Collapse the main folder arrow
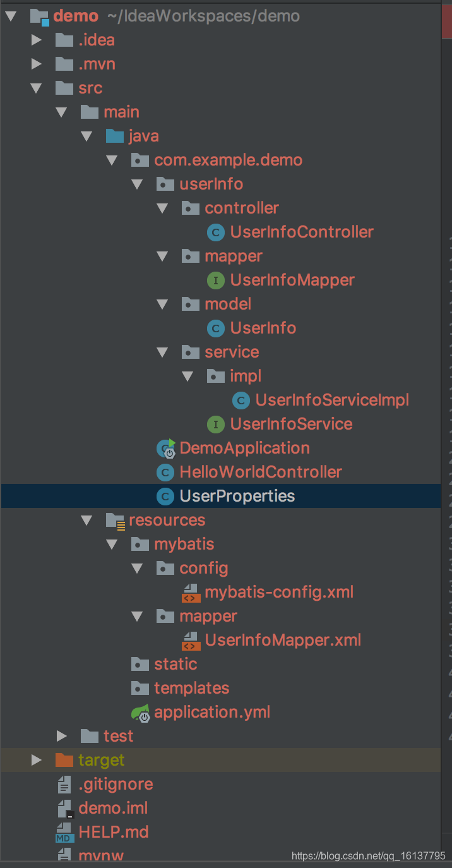Image resolution: width=452 pixels, height=868 pixels. pos(62,112)
